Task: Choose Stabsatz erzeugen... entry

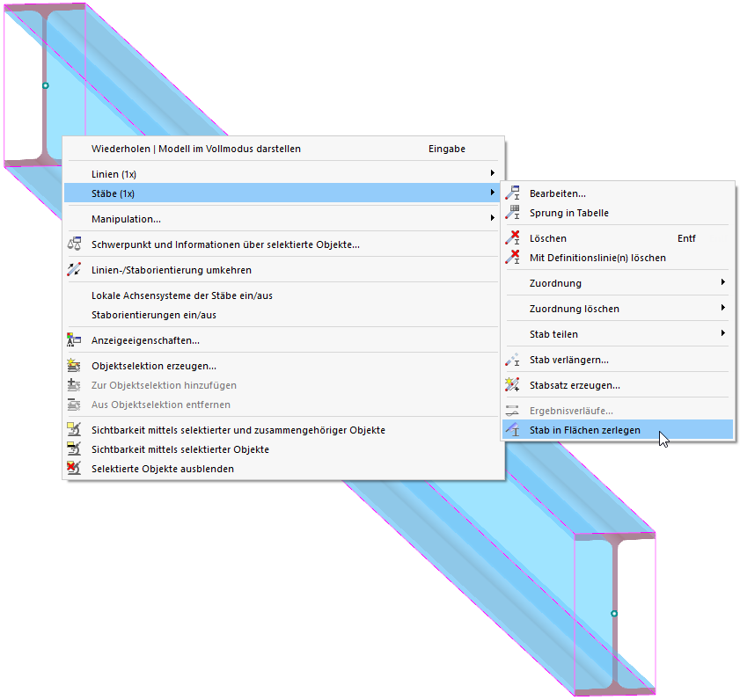Action: tap(618, 385)
